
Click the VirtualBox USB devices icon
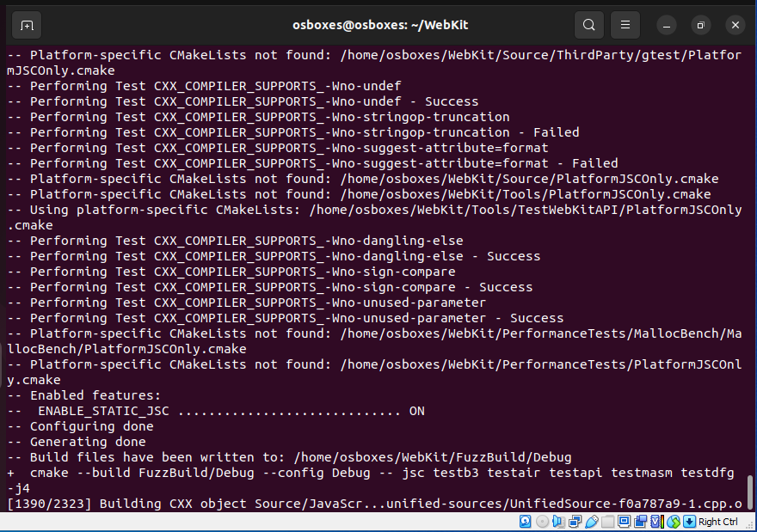pyautogui.click(x=592, y=522)
